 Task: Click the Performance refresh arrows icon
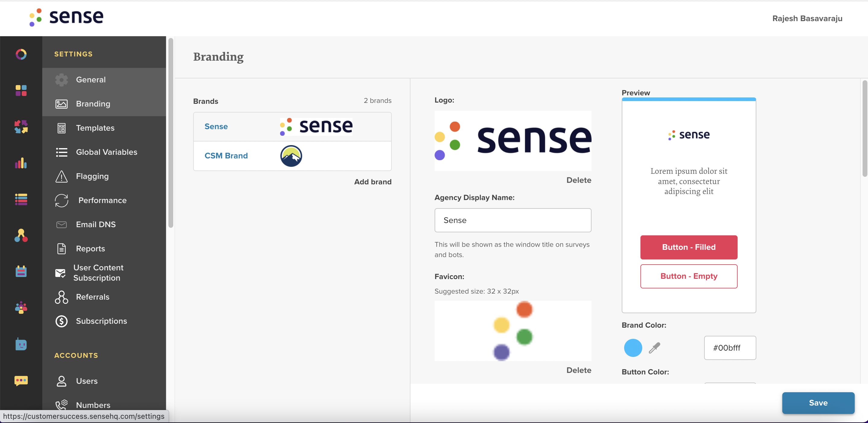point(61,200)
